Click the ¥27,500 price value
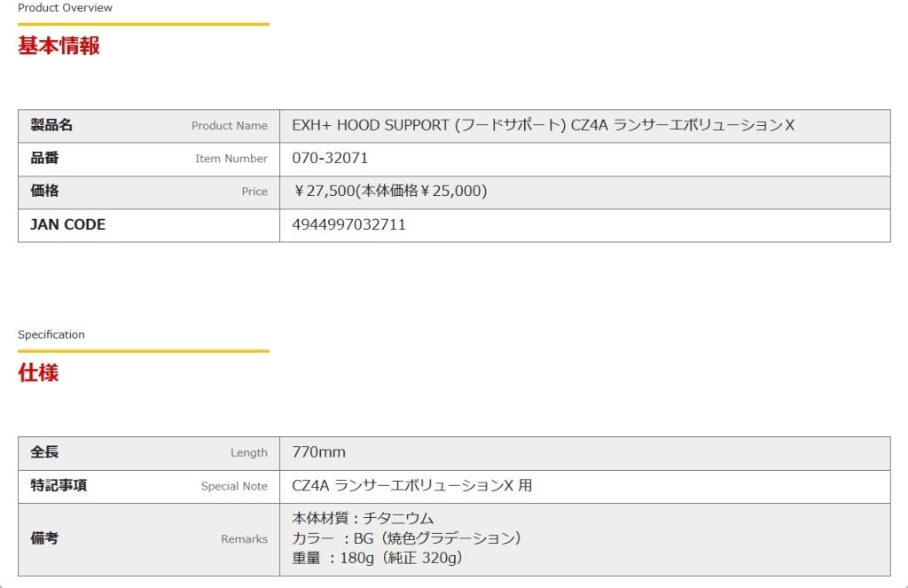The width and height of the screenshot is (908, 588). pyautogui.click(x=389, y=191)
